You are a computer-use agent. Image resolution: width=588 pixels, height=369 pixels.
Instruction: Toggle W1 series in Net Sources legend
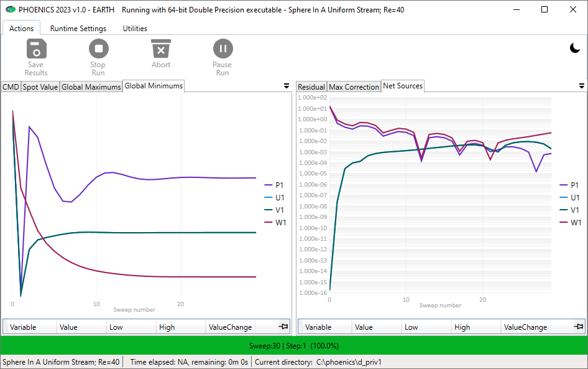(571, 222)
